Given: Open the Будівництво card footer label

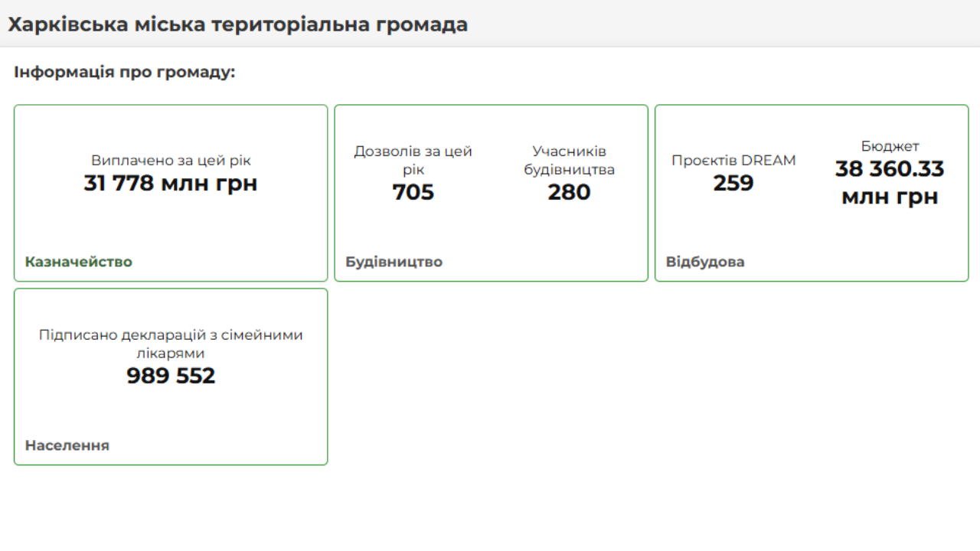Looking at the screenshot, I should (394, 262).
